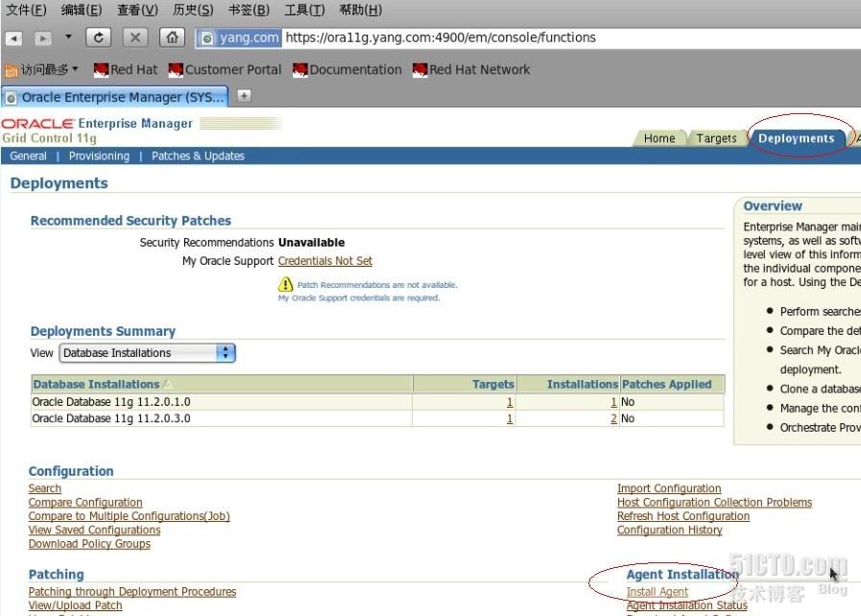
Task: Open the 帮助(H) menu
Action: pyautogui.click(x=360, y=10)
